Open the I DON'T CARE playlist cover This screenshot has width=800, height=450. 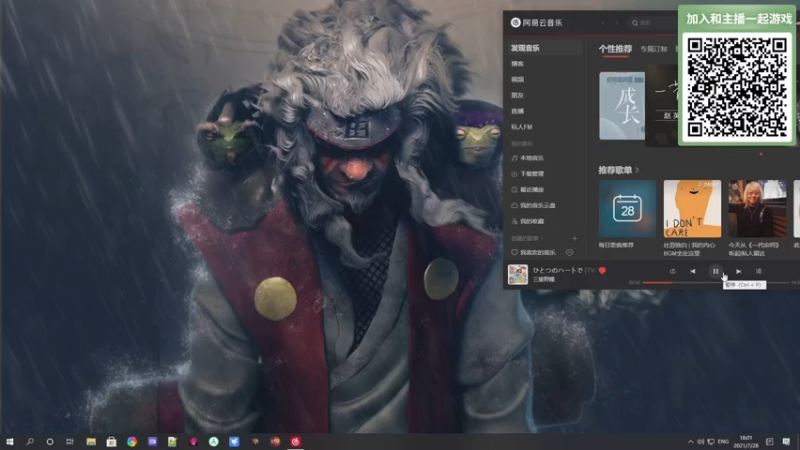pyautogui.click(x=692, y=209)
